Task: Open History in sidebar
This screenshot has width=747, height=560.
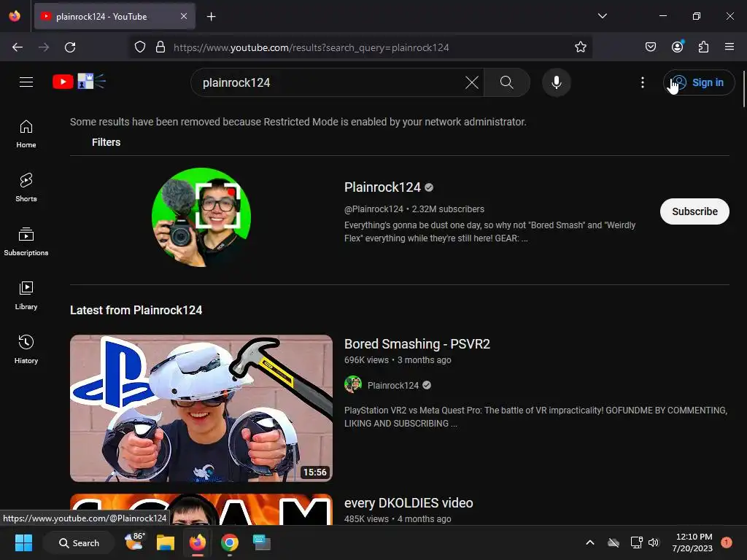Action: coord(26,349)
